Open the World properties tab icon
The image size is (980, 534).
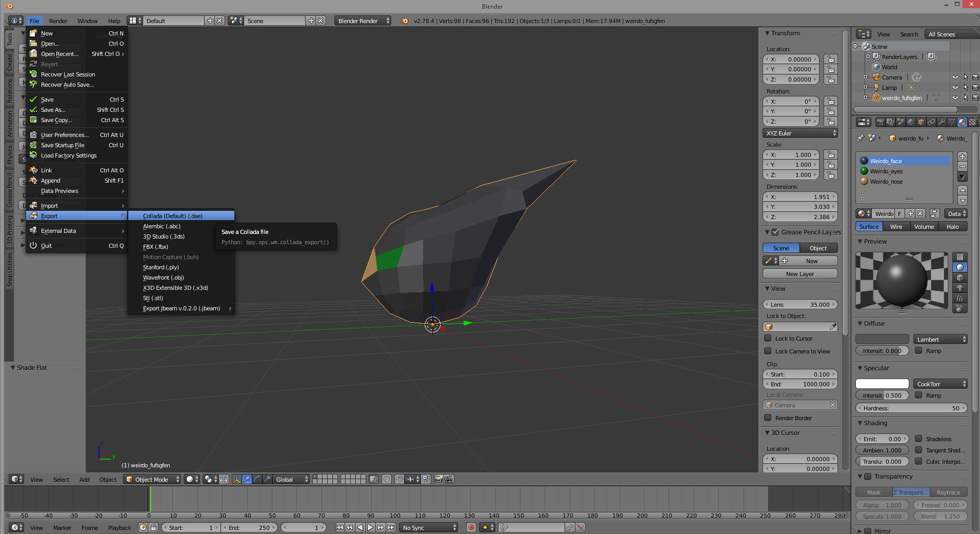point(911,122)
